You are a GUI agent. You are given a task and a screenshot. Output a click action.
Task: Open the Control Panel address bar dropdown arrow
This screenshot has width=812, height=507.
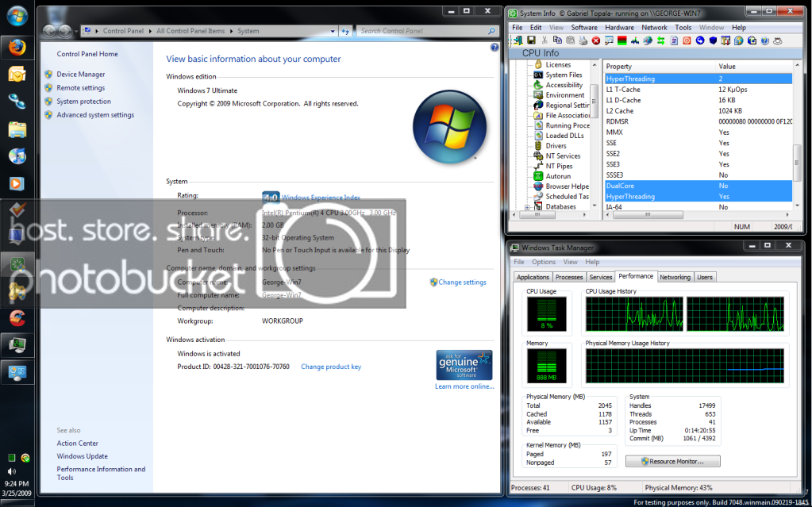click(333, 31)
